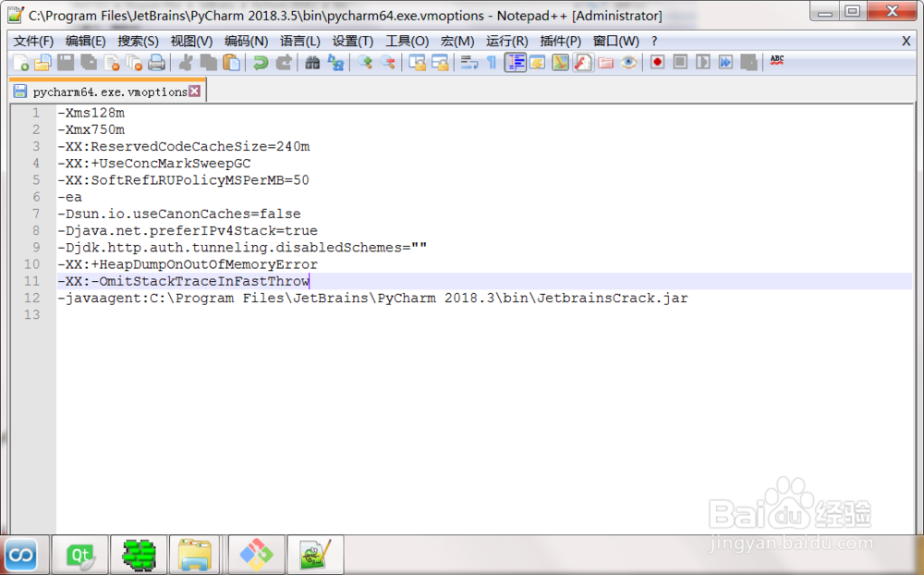
Task: Copy selection with the Copy toolbar icon
Action: 209,62
